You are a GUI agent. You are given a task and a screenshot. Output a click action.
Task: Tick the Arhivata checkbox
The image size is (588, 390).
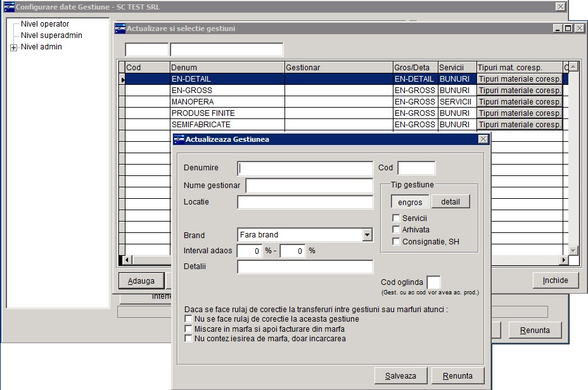[x=396, y=229]
